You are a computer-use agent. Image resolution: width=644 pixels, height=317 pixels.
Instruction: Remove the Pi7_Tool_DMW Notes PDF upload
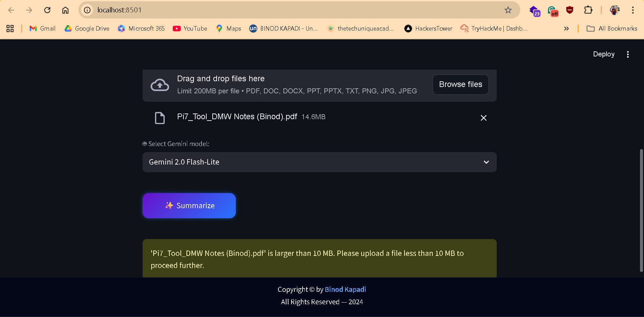(483, 118)
